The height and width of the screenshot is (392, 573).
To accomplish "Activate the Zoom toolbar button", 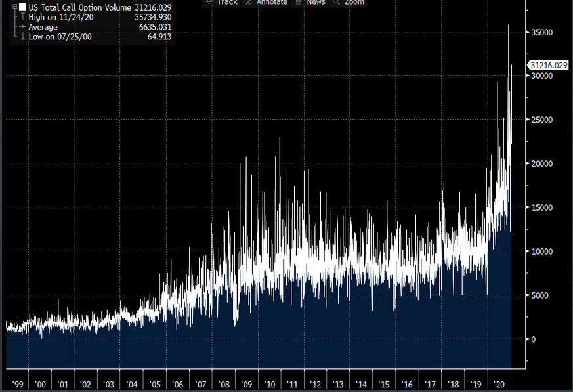I will coord(347,3).
